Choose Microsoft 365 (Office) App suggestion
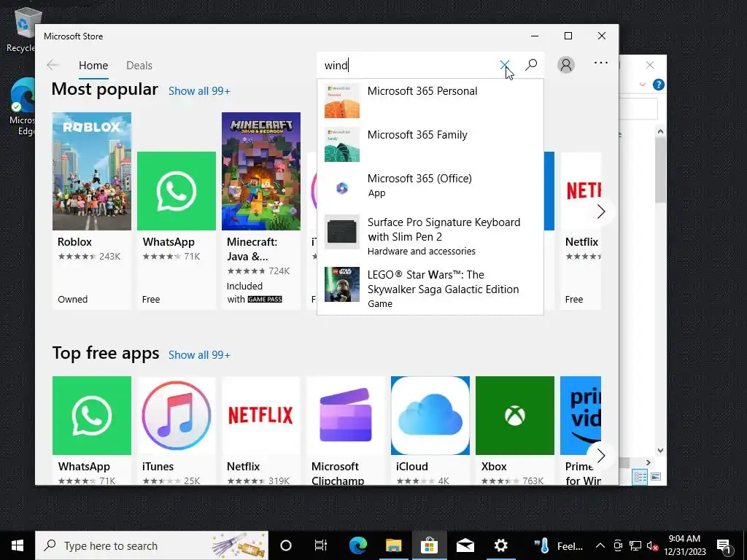Image resolution: width=747 pixels, height=560 pixels. [x=430, y=187]
